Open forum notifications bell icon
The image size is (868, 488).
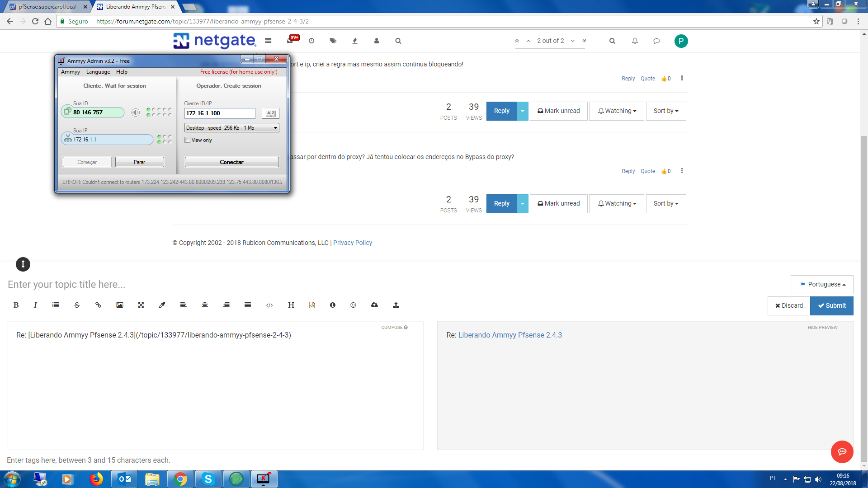635,41
